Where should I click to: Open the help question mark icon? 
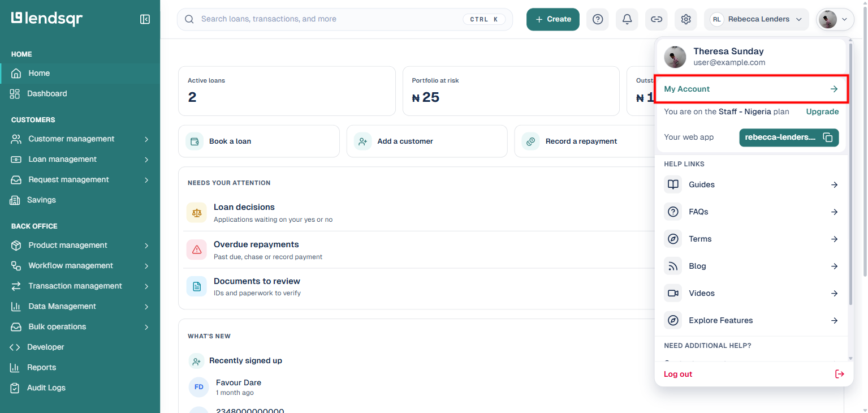598,19
